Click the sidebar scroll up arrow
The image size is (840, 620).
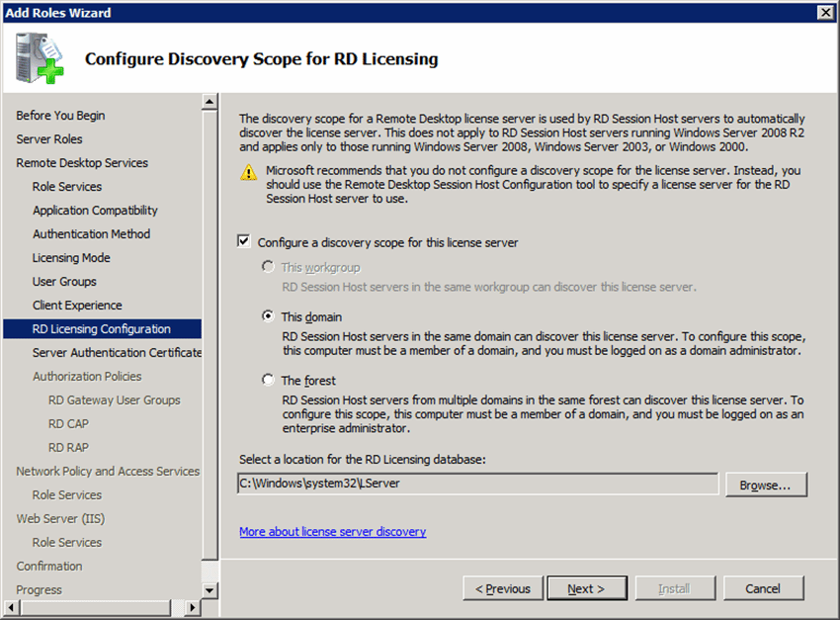210,102
